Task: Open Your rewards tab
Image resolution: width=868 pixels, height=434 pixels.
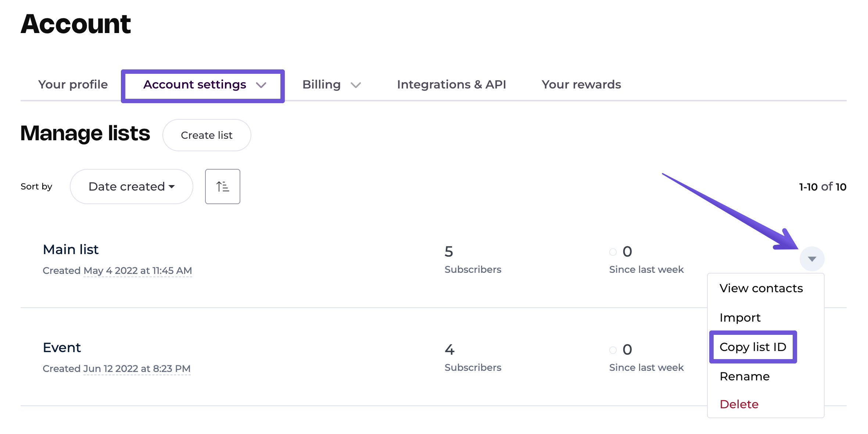Action: (581, 84)
